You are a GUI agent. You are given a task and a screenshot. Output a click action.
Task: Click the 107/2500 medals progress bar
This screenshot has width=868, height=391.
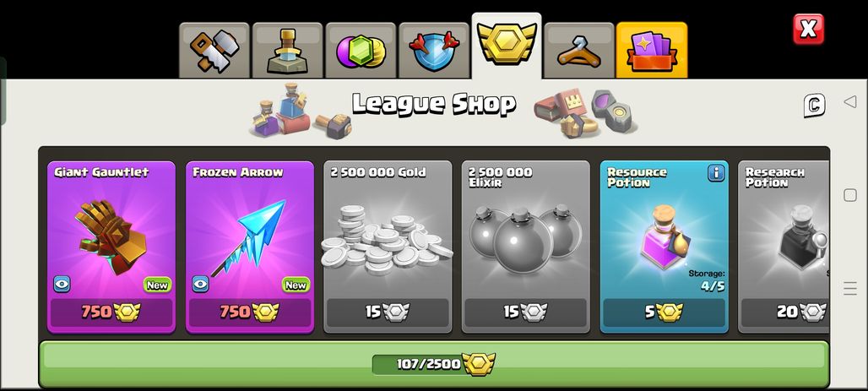434,364
